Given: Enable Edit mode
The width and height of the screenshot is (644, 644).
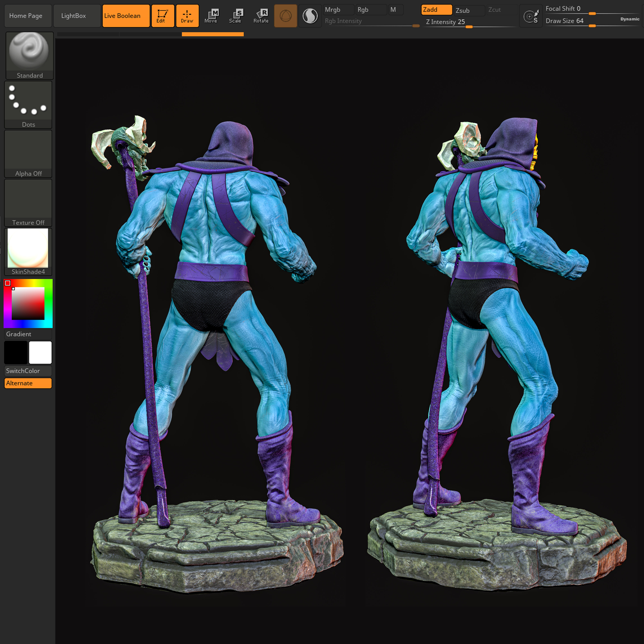Looking at the screenshot, I should 163,16.
